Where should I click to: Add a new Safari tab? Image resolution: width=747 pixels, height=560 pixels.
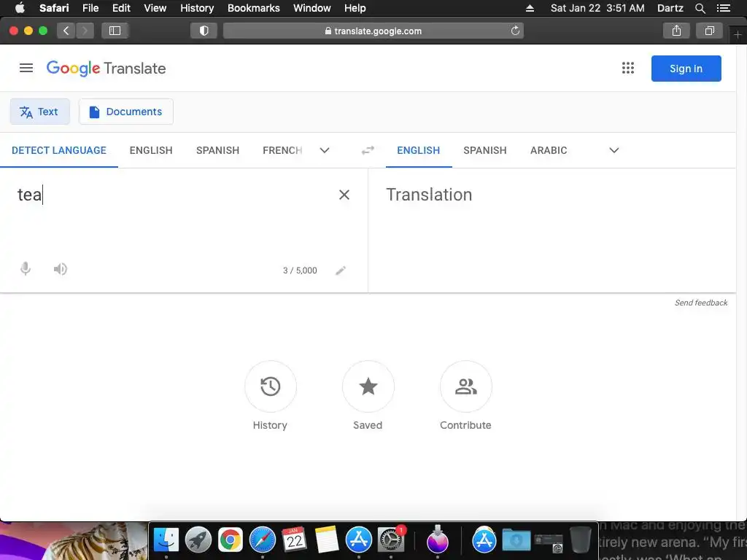tap(738, 35)
